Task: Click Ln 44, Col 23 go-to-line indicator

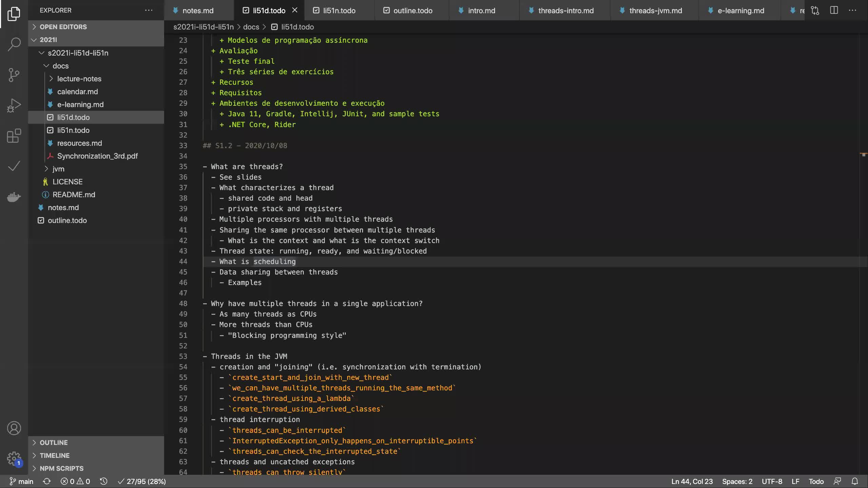Action: 692,481
